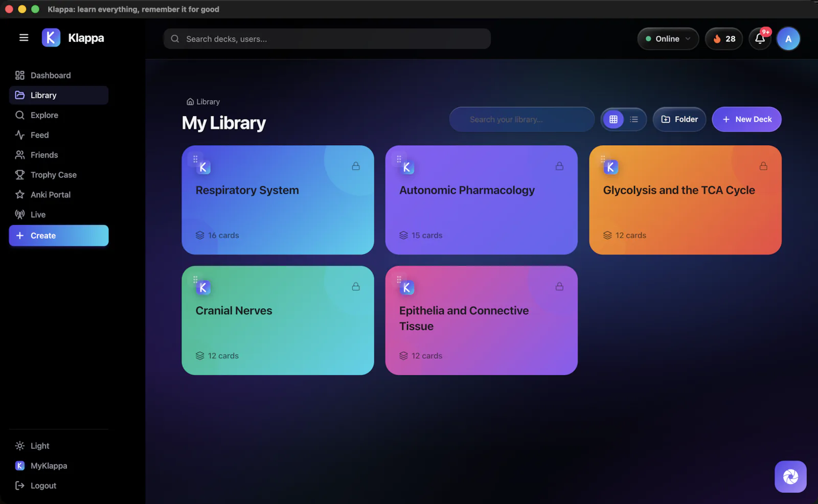Open the floating assistant button

coord(790,477)
